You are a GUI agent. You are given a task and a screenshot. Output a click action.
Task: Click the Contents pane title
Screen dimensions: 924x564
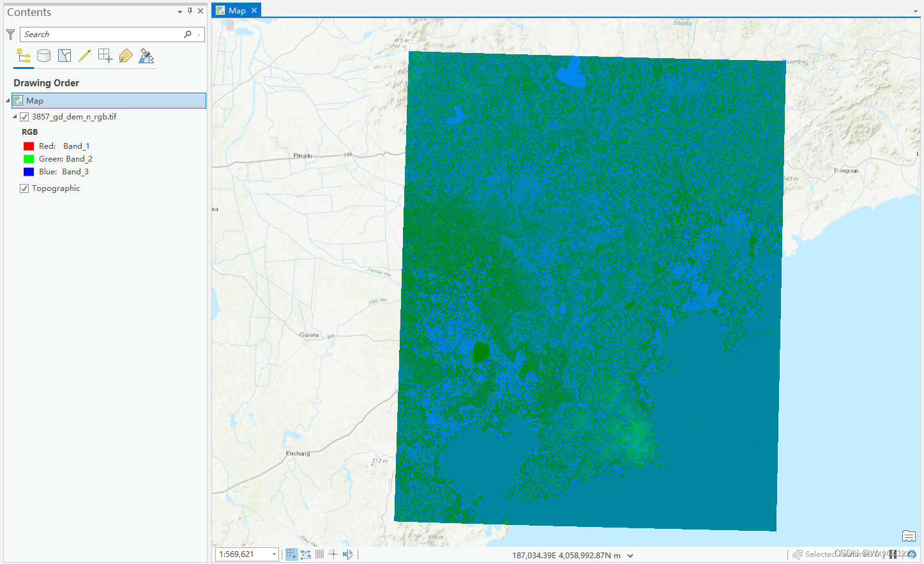click(29, 12)
